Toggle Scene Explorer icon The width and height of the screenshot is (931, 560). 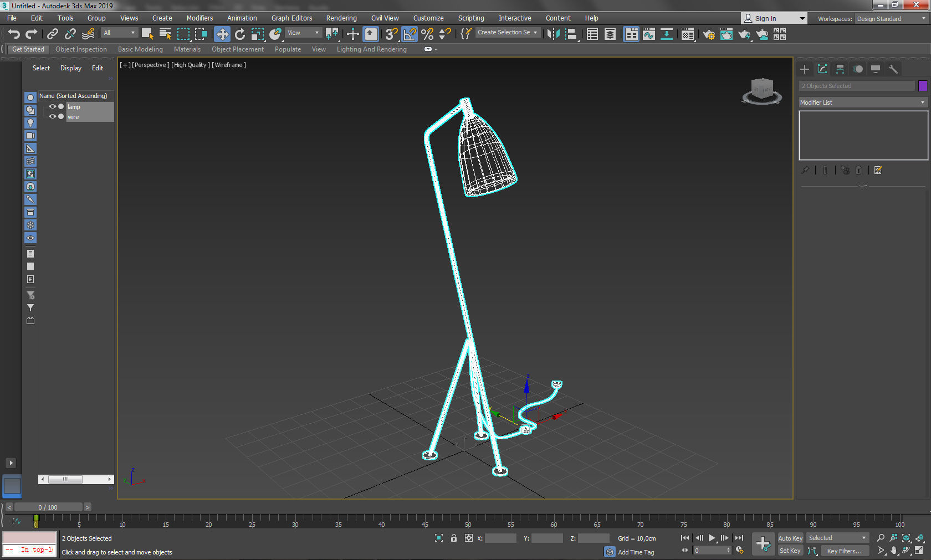click(x=592, y=34)
